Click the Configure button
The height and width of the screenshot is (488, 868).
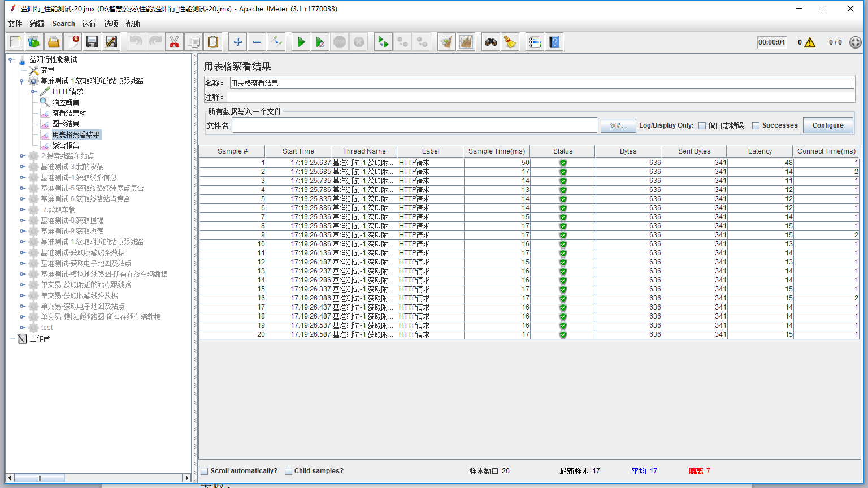[x=828, y=125]
